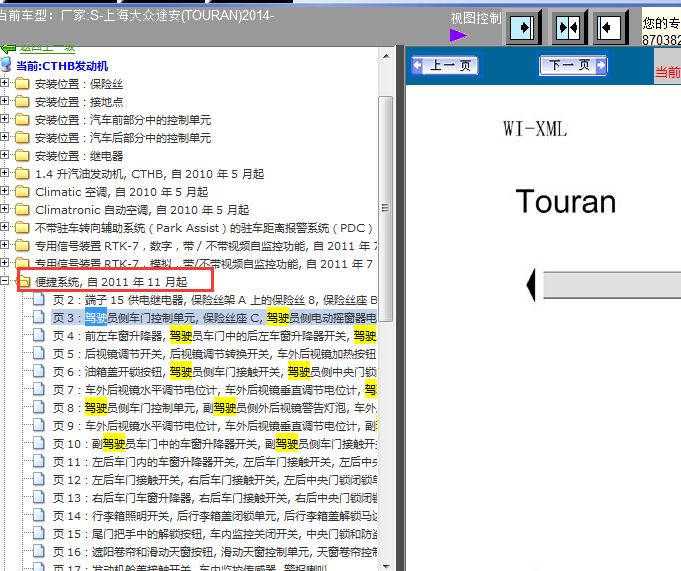Click the 视图控制 label

(476, 18)
